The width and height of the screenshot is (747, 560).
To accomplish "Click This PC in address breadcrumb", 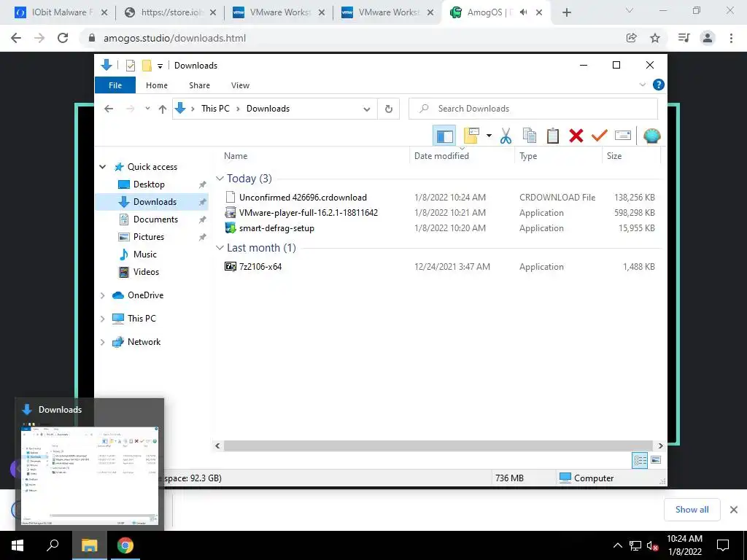I will [215, 109].
